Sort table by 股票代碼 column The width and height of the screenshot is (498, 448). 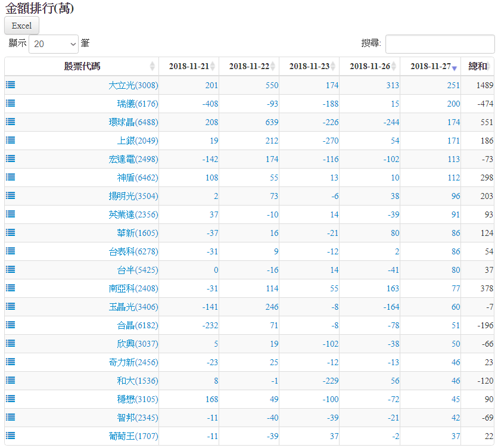tap(82, 66)
